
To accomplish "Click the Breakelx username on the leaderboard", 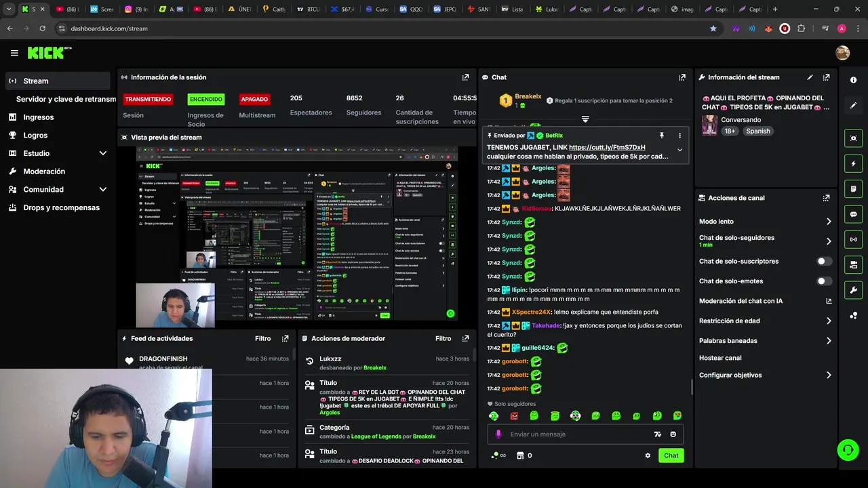I will (528, 96).
